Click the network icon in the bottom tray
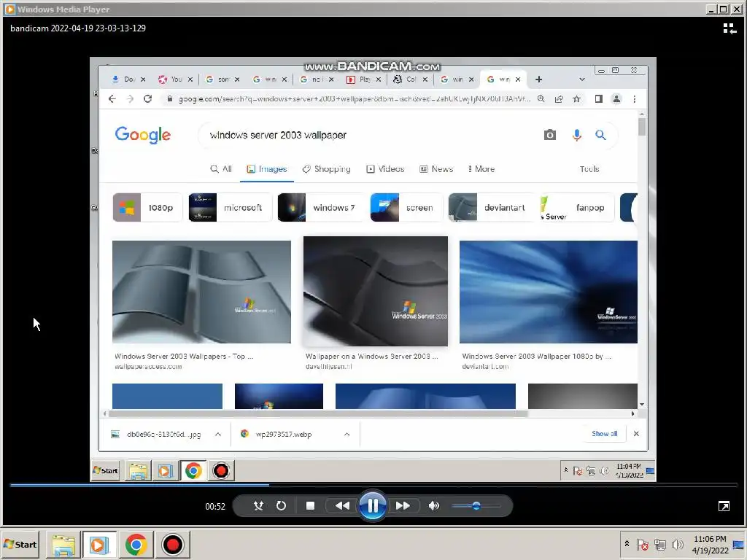Image resolution: width=747 pixels, height=560 pixels. point(660,544)
